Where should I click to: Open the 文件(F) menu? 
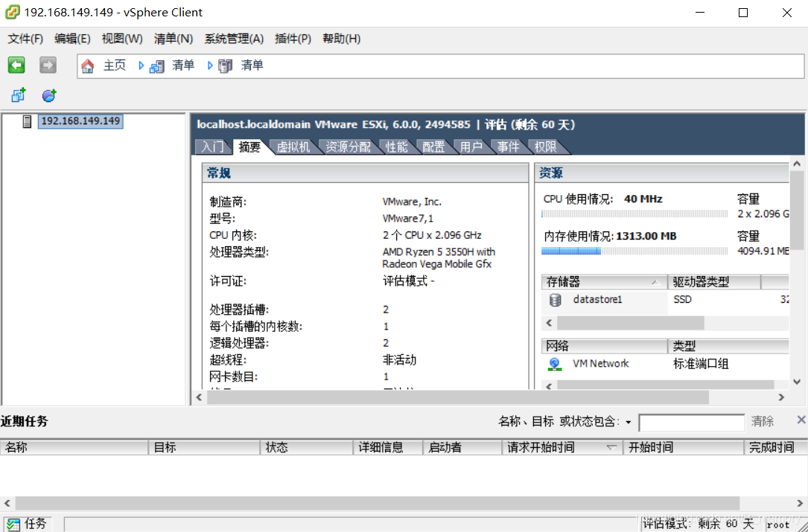click(25, 39)
